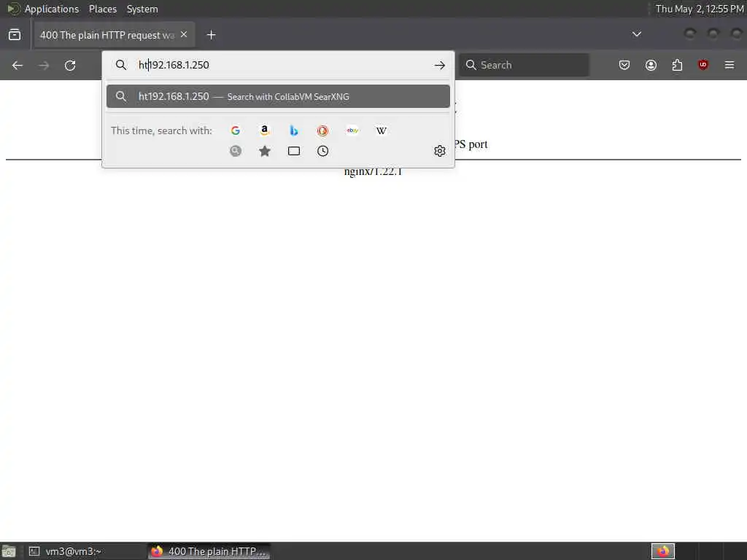747x560 pixels.
Task: Open the Firefox hamburger application menu
Action: click(729, 65)
